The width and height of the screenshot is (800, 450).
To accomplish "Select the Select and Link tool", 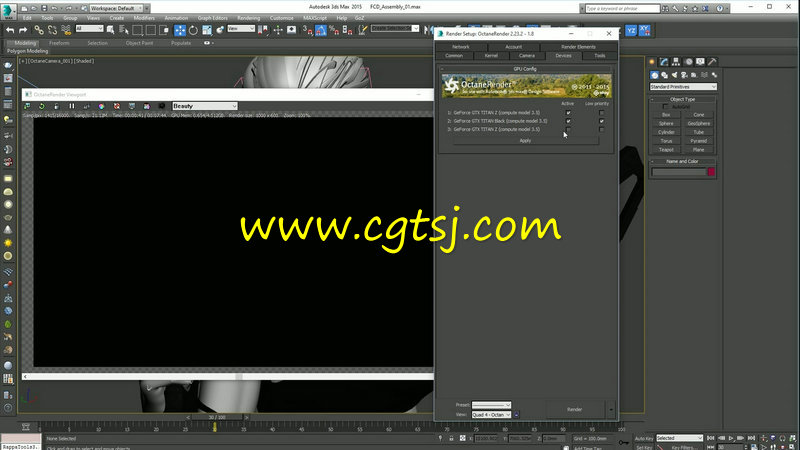I will 39,30.
